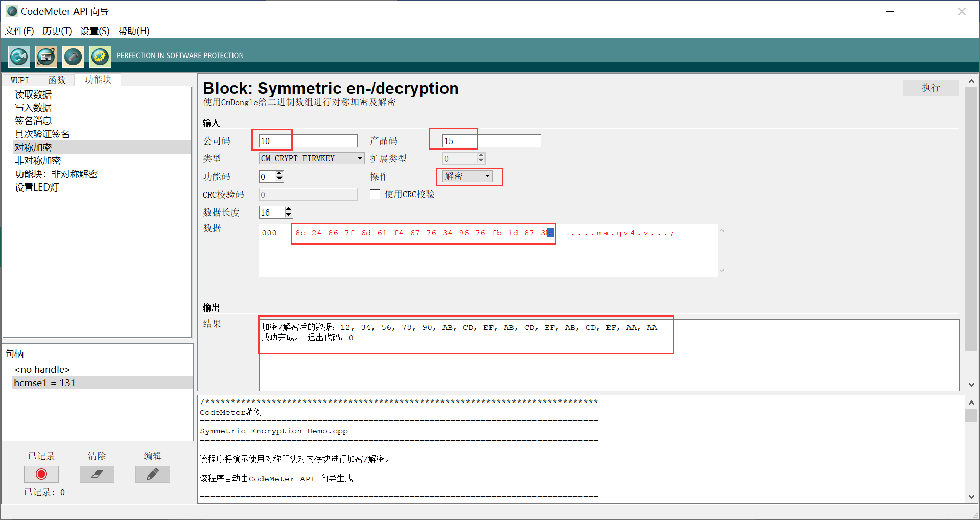Click the yellow gear settings toolbar icon
980x520 pixels.
(100, 56)
